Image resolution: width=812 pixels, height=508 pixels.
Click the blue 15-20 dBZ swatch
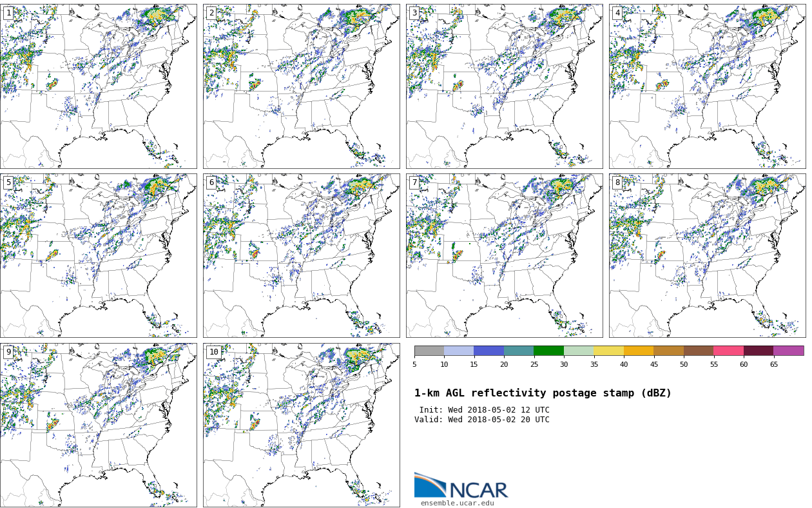[488, 351]
